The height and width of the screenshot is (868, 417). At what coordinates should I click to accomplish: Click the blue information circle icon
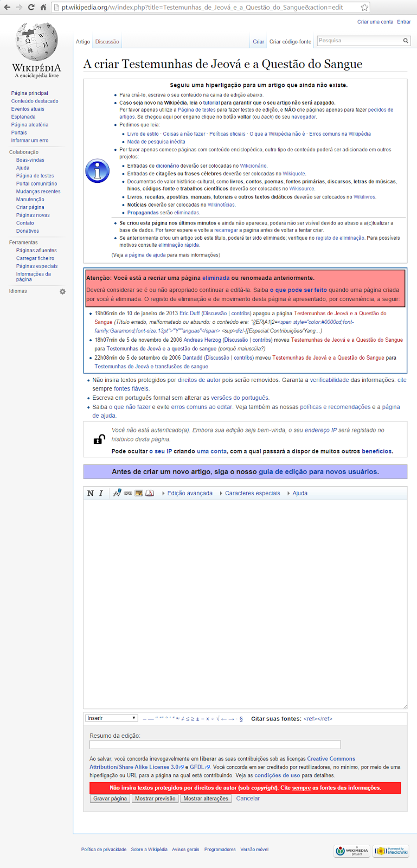coord(98,171)
